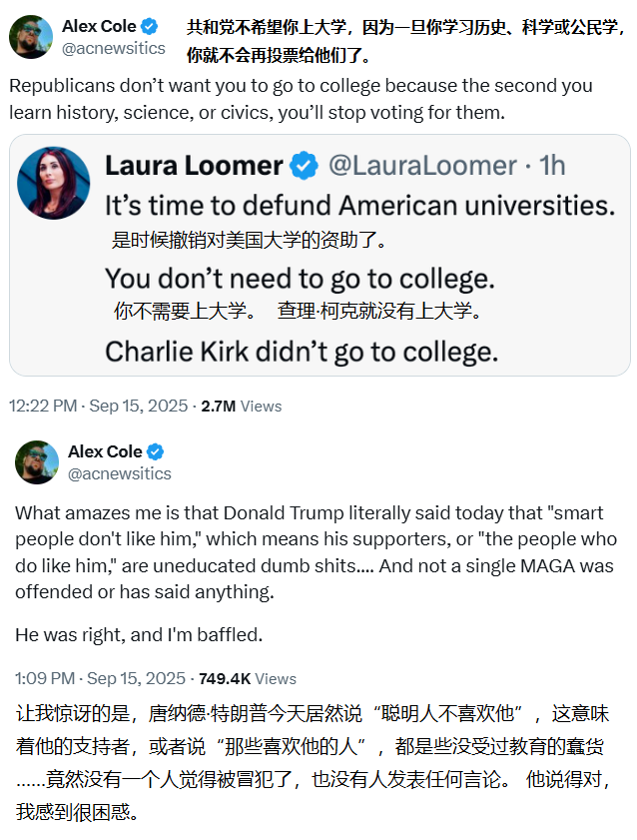Click the 1:09 PM · Sep 15, 2025 timestamp
637x840 pixels.
pyautogui.click(x=100, y=678)
